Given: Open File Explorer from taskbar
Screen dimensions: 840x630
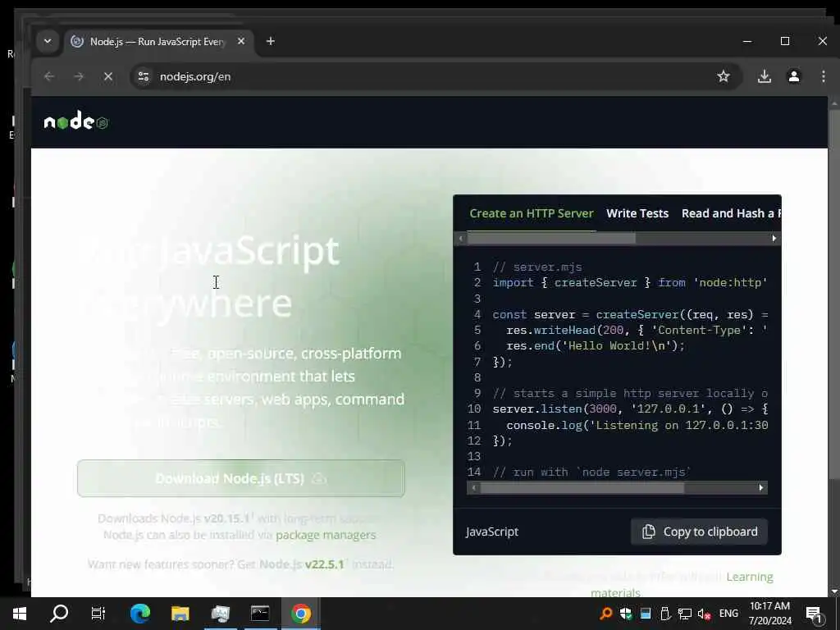Looking at the screenshot, I should click(x=180, y=614).
